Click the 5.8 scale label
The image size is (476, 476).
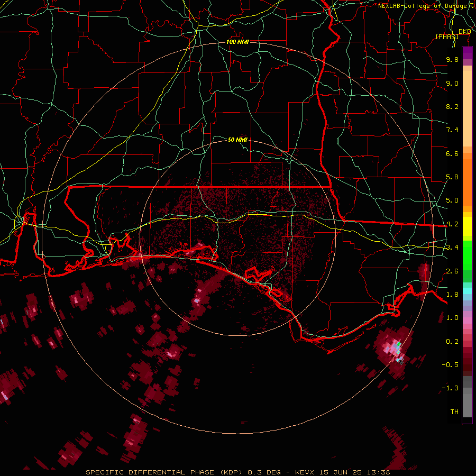tap(452, 177)
